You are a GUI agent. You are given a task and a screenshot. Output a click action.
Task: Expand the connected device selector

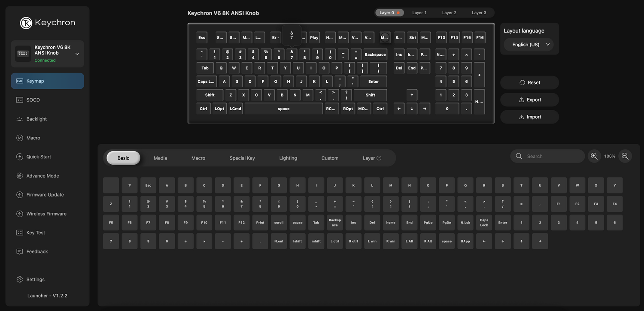pos(77,54)
